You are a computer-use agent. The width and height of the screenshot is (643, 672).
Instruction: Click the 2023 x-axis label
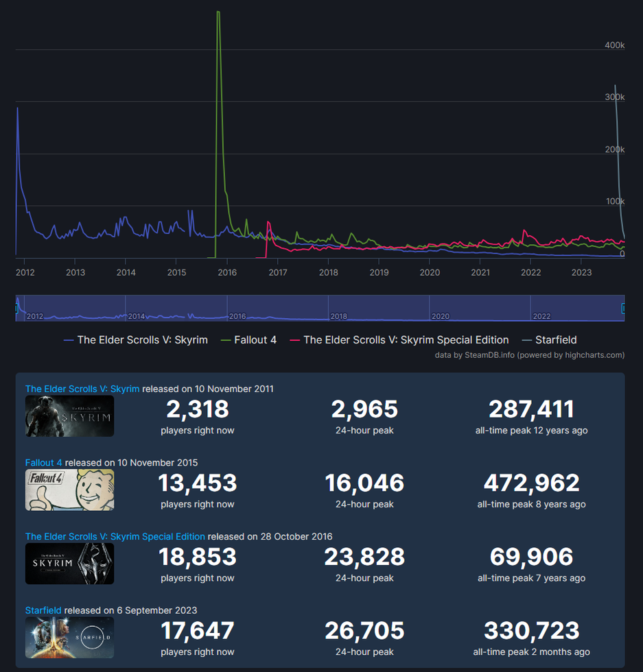(581, 273)
